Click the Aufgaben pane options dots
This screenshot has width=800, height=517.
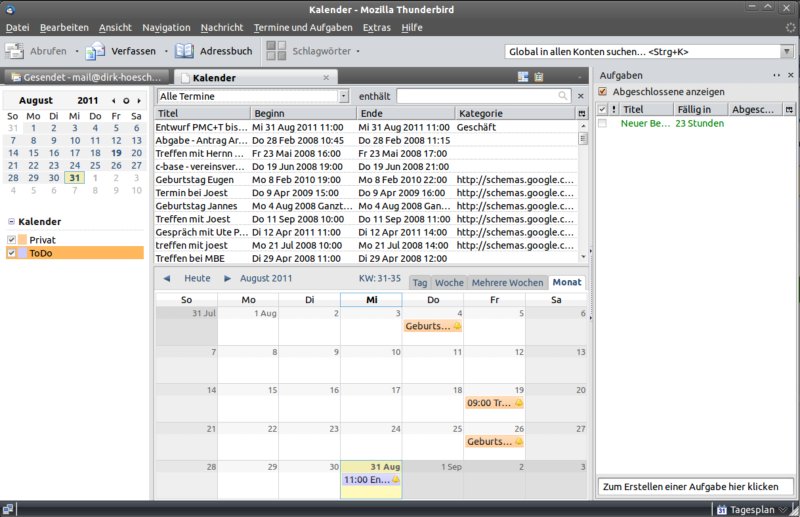(777, 75)
